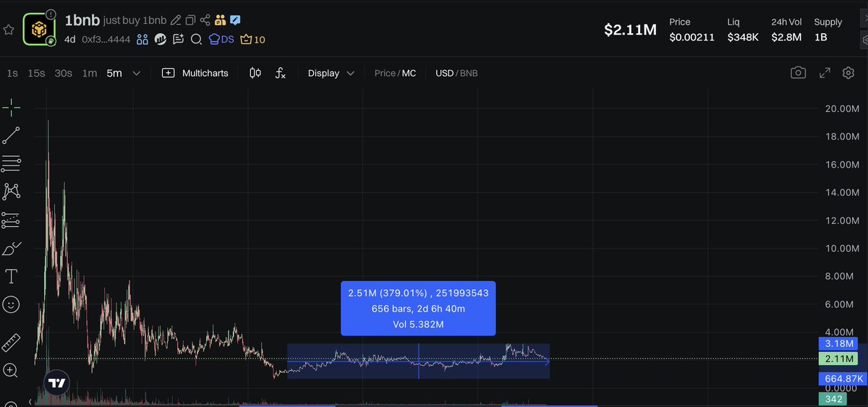Open the yellow community people icon

click(x=221, y=20)
